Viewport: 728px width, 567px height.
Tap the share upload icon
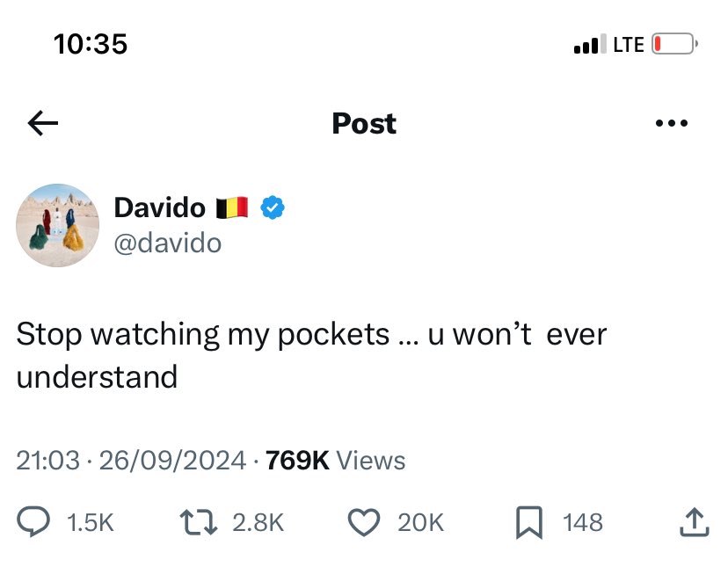pyautogui.click(x=695, y=522)
